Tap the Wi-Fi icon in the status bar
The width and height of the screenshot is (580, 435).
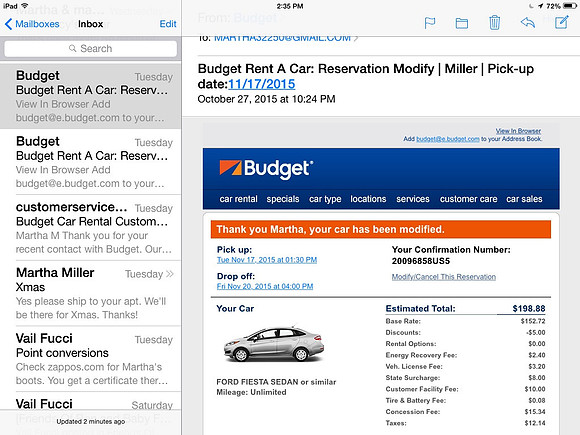pyautogui.click(x=25, y=6)
